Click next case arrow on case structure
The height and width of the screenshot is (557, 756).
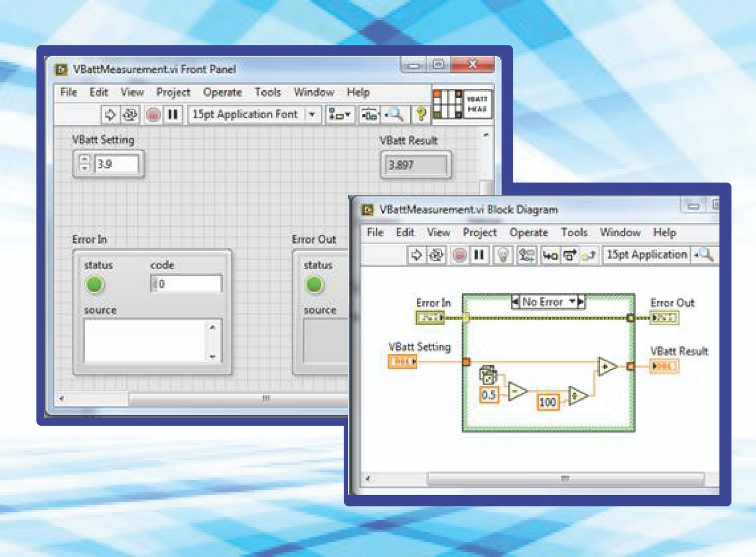581,301
